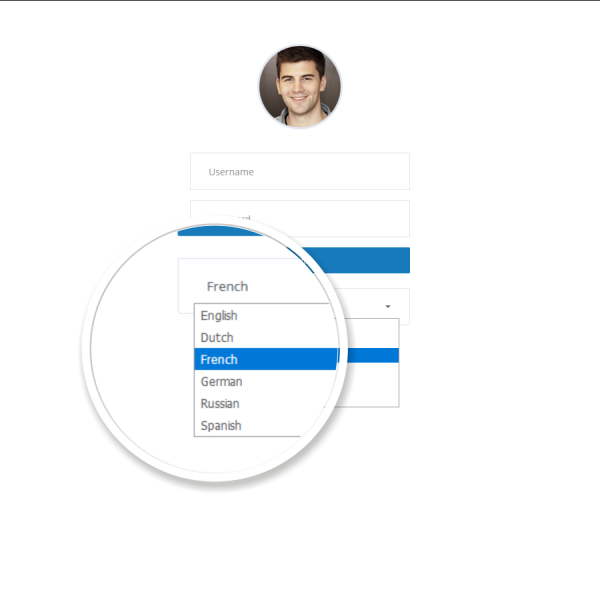Choose English from the language list
600x600 pixels.
[x=219, y=316]
